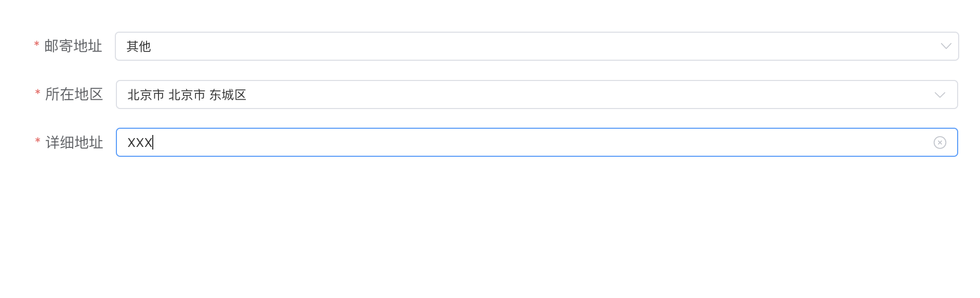Click the first 北京市 in the region value
The image size is (980, 298).
[145, 95]
